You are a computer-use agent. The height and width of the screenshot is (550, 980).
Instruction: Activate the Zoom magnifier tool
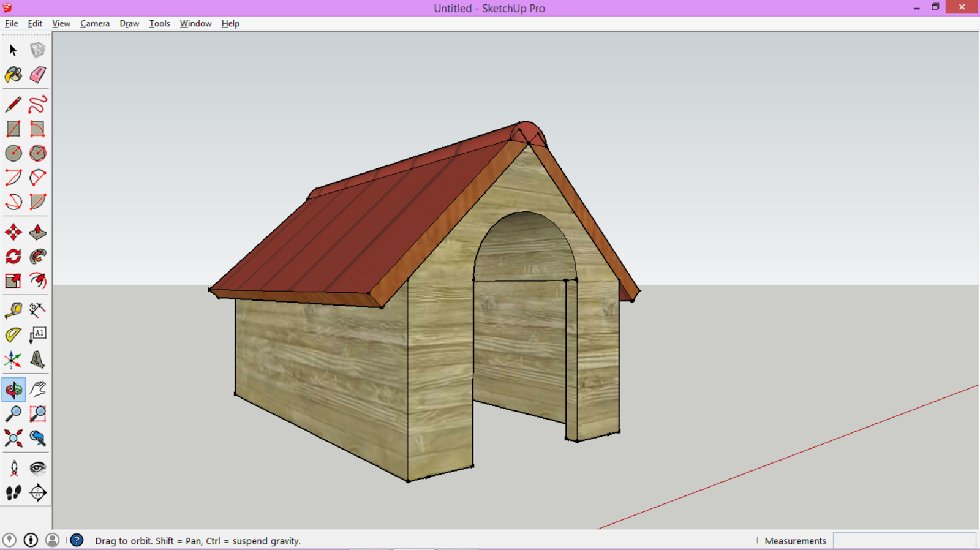coord(13,414)
